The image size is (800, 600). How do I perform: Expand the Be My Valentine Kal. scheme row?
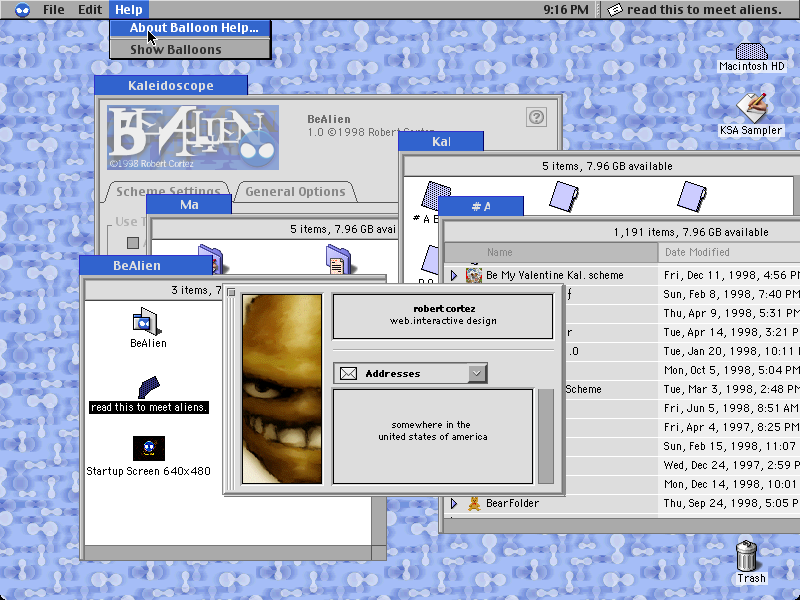tap(454, 276)
